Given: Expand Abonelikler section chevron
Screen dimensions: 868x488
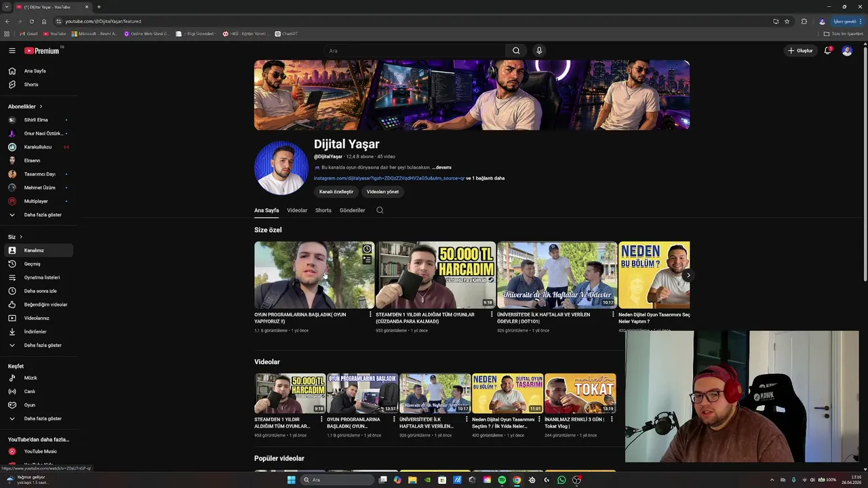Looking at the screenshot, I should [x=41, y=106].
